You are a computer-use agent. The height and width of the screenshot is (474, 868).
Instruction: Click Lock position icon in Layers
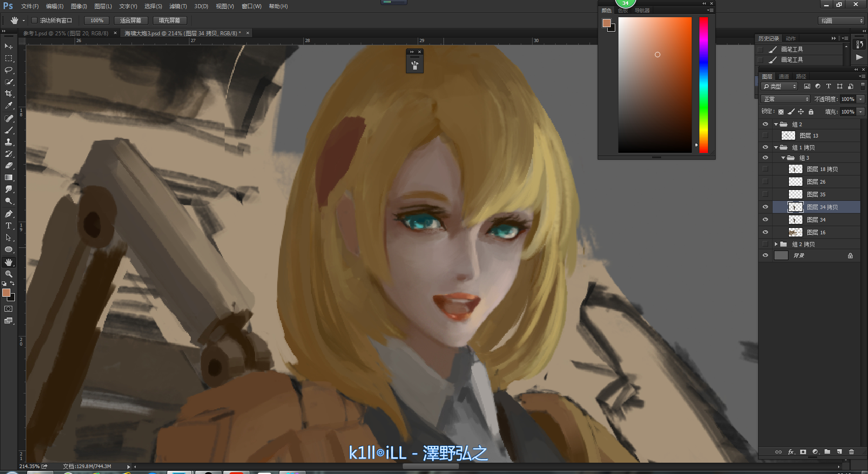(801, 112)
